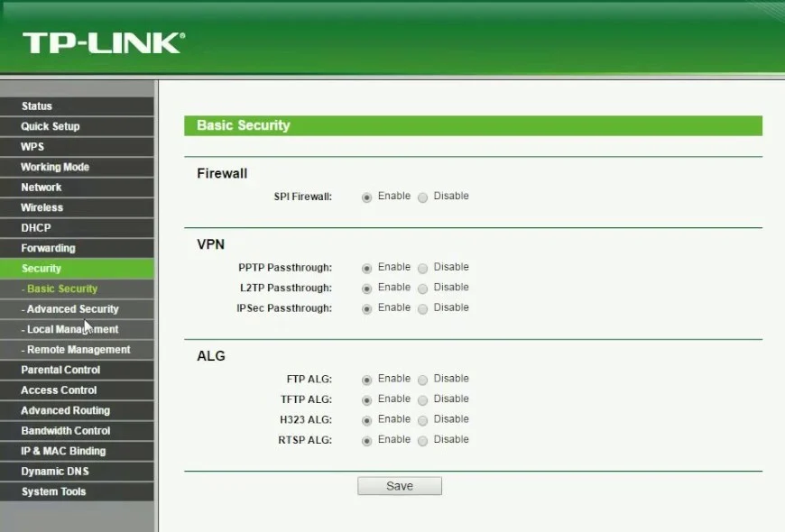Disable H323 ALG option

pos(423,421)
